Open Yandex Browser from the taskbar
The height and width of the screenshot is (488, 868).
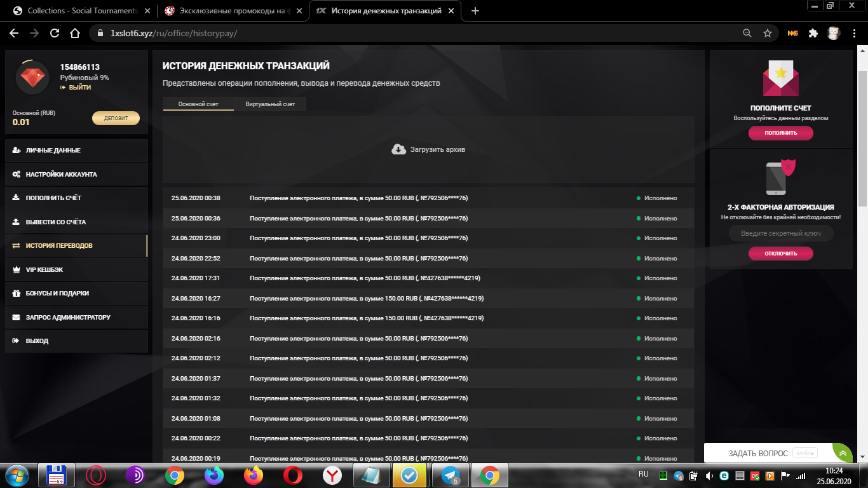click(332, 475)
